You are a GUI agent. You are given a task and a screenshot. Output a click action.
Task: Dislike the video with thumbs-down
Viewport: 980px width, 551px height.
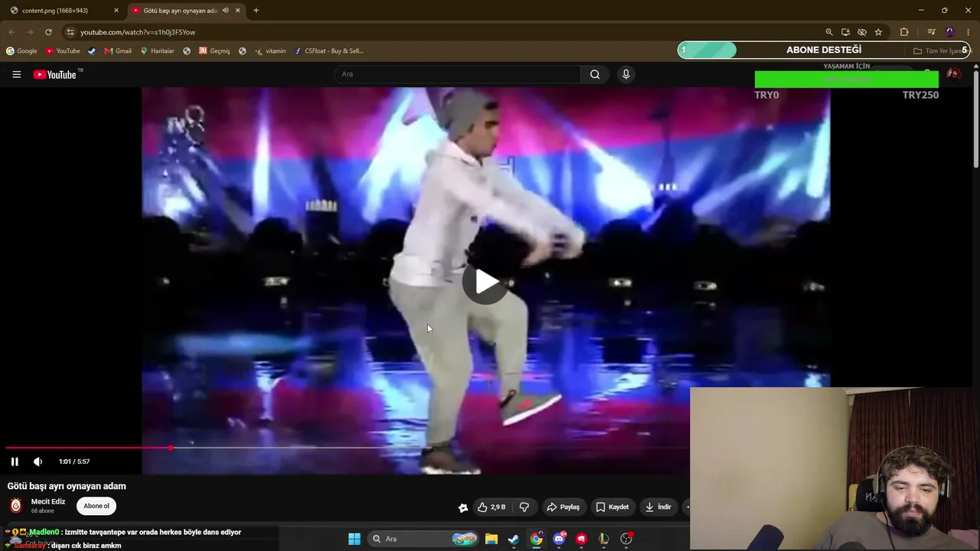pos(524,507)
